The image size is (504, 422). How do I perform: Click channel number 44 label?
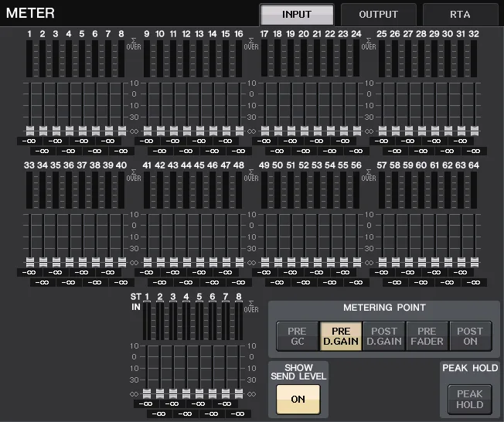(186, 165)
